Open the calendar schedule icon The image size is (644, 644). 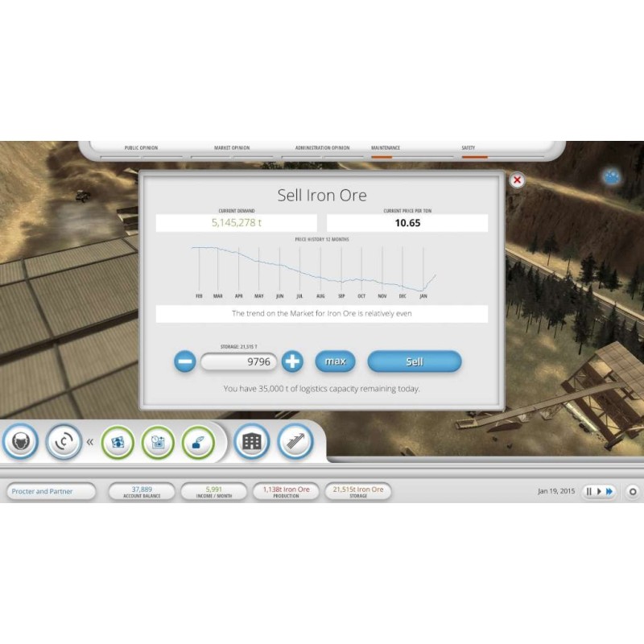coord(158,442)
